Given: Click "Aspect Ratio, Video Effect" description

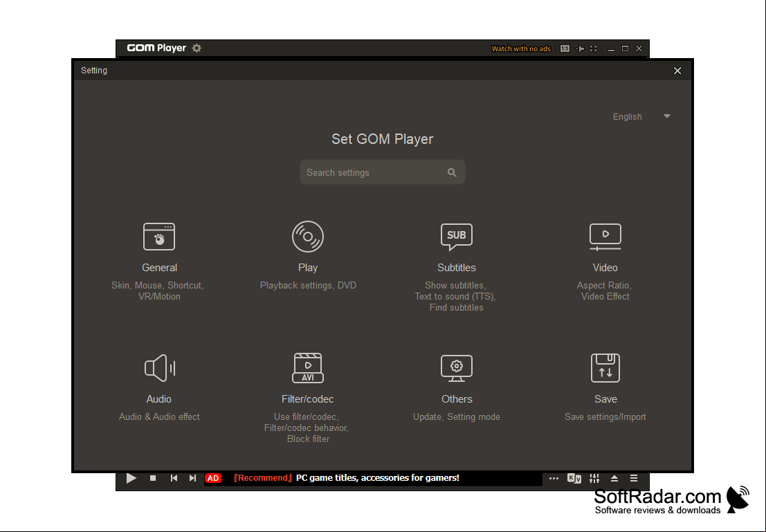Looking at the screenshot, I should point(605,291).
